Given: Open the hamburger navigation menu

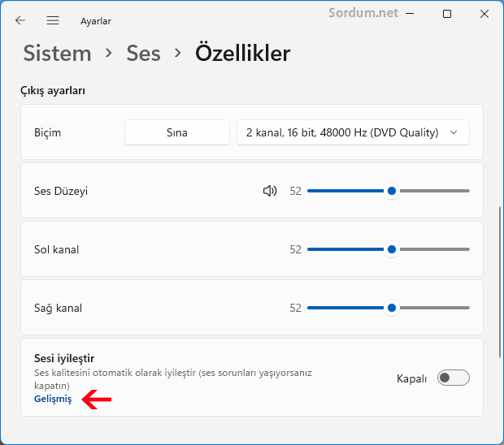Looking at the screenshot, I should coord(53,20).
